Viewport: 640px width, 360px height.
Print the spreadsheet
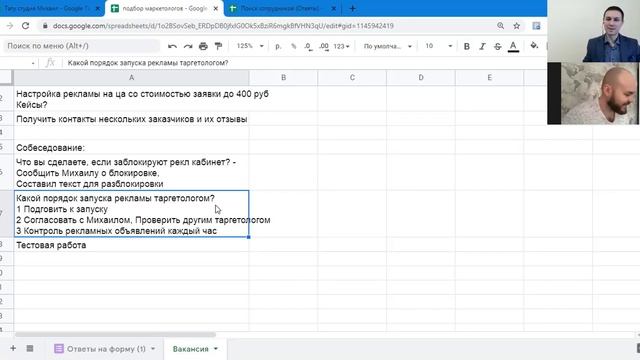point(203,46)
